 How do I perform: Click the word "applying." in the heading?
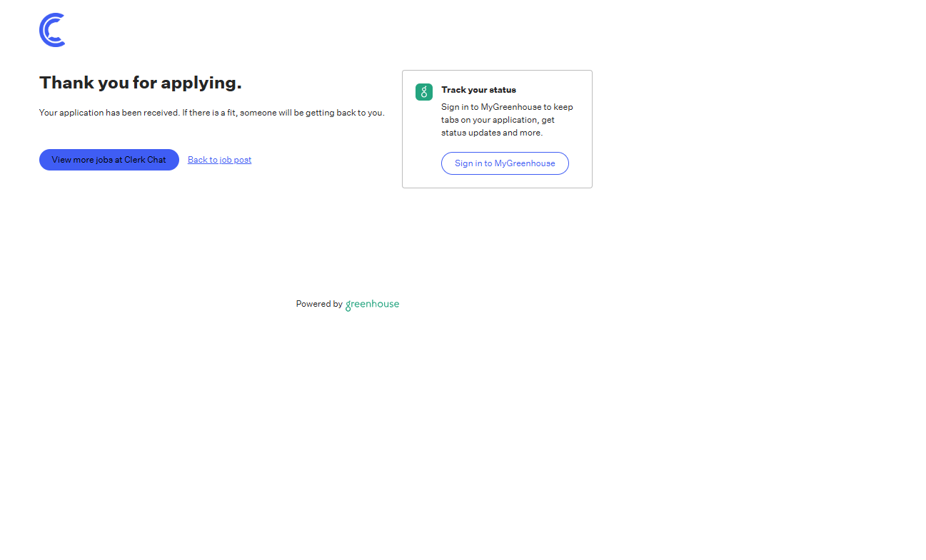[201, 83]
